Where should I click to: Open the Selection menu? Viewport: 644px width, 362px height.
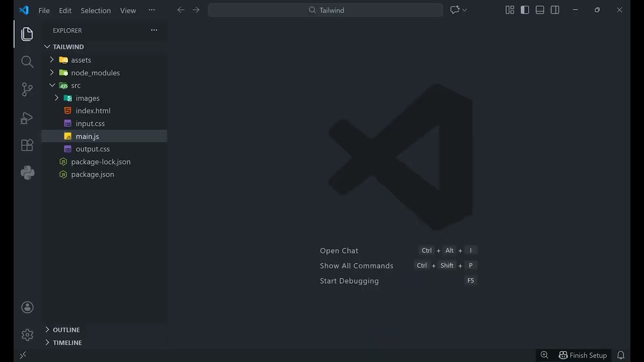tap(96, 11)
